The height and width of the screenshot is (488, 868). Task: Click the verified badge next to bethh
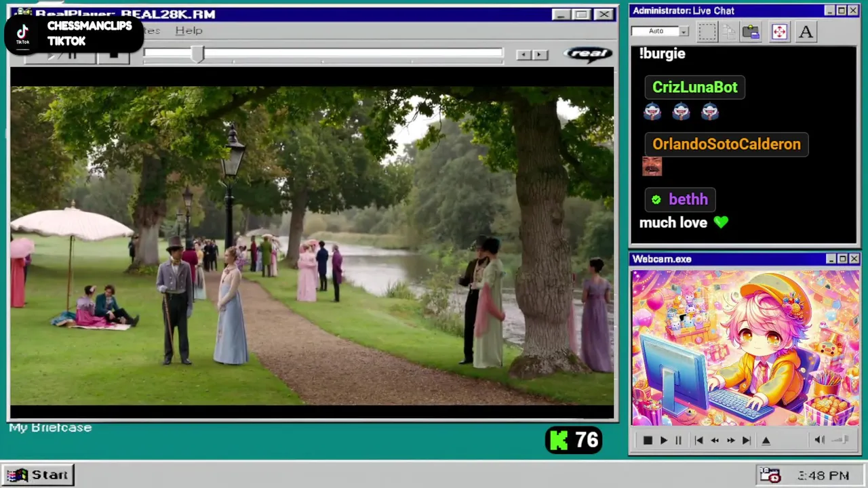(656, 199)
